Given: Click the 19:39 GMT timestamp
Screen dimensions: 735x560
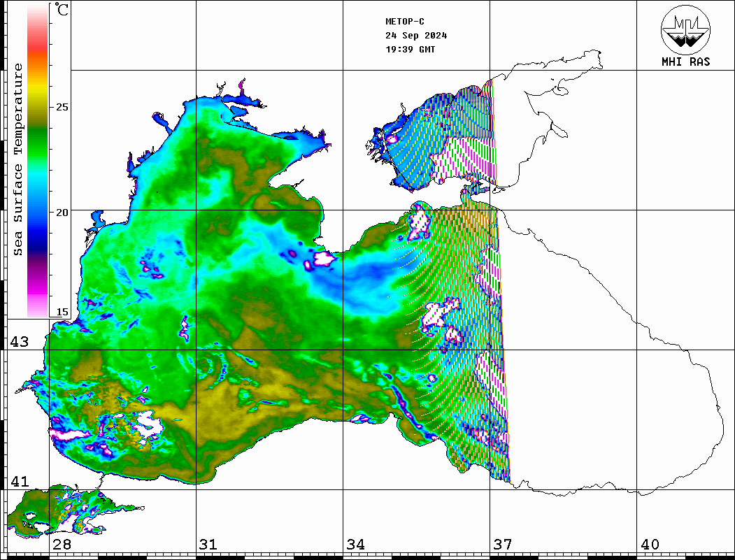Looking at the screenshot, I should (410, 50).
